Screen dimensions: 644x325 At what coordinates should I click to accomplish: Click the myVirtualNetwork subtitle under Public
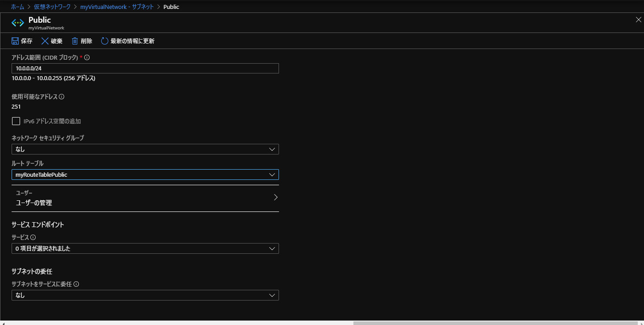coord(46,28)
